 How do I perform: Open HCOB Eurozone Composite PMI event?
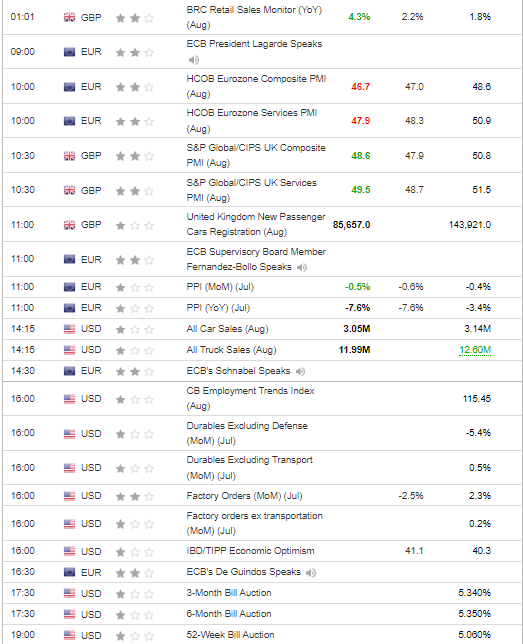tap(256, 86)
